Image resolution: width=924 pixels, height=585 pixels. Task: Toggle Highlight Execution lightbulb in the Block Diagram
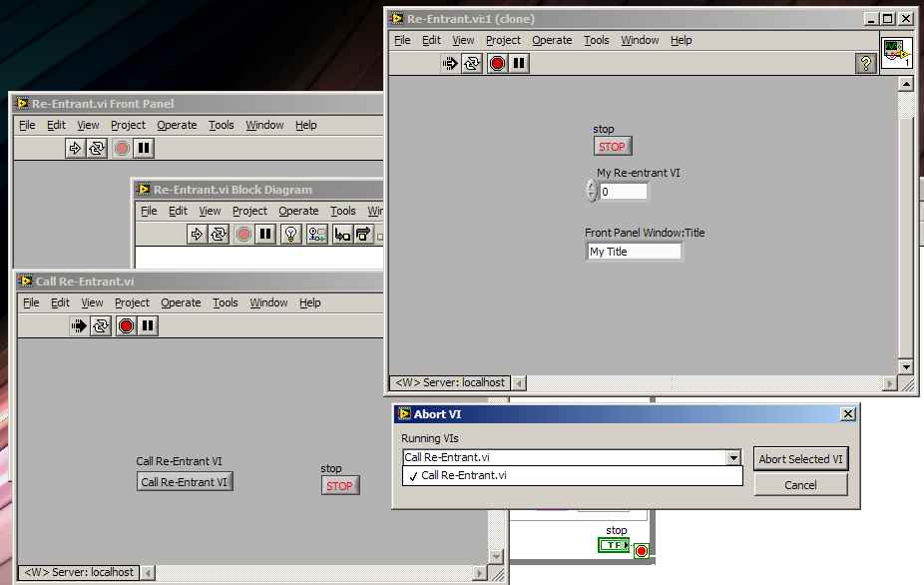click(290, 234)
